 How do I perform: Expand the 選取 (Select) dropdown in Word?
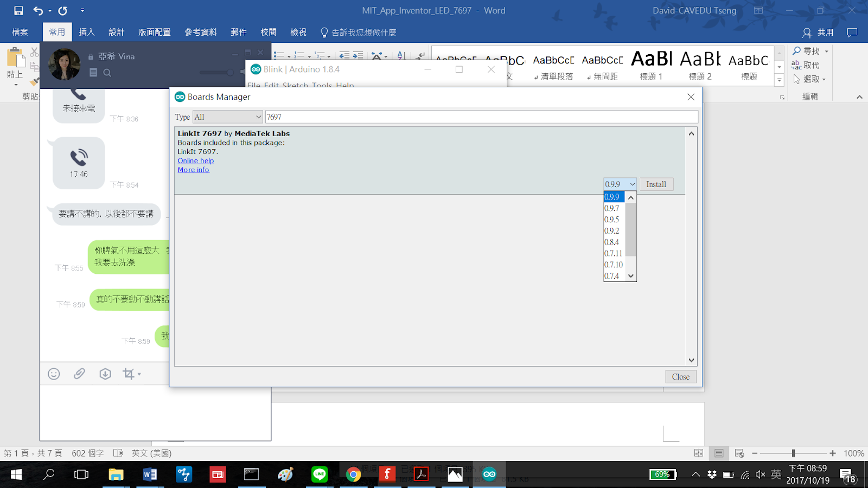coord(824,79)
